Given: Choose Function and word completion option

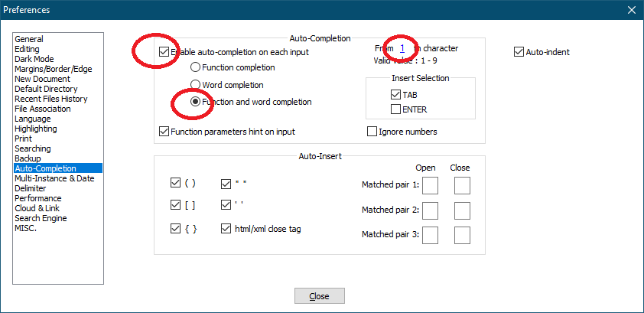Looking at the screenshot, I should pos(196,102).
